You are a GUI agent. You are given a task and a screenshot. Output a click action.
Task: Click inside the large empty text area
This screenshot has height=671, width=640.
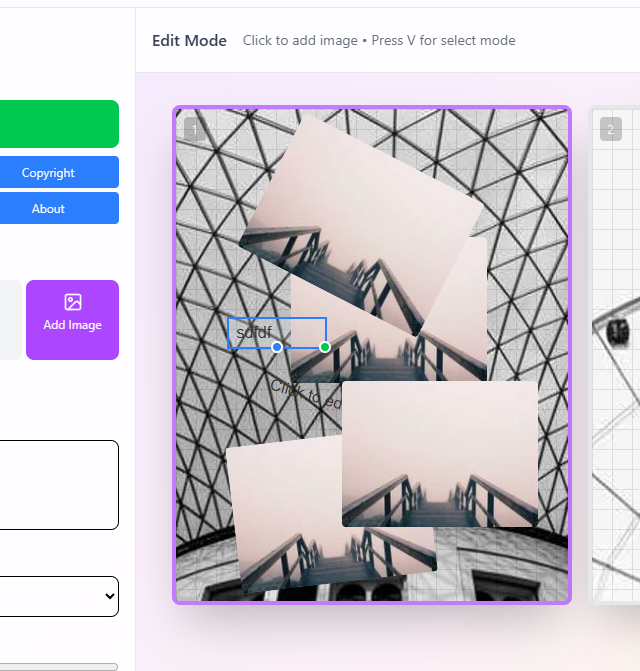point(59,485)
